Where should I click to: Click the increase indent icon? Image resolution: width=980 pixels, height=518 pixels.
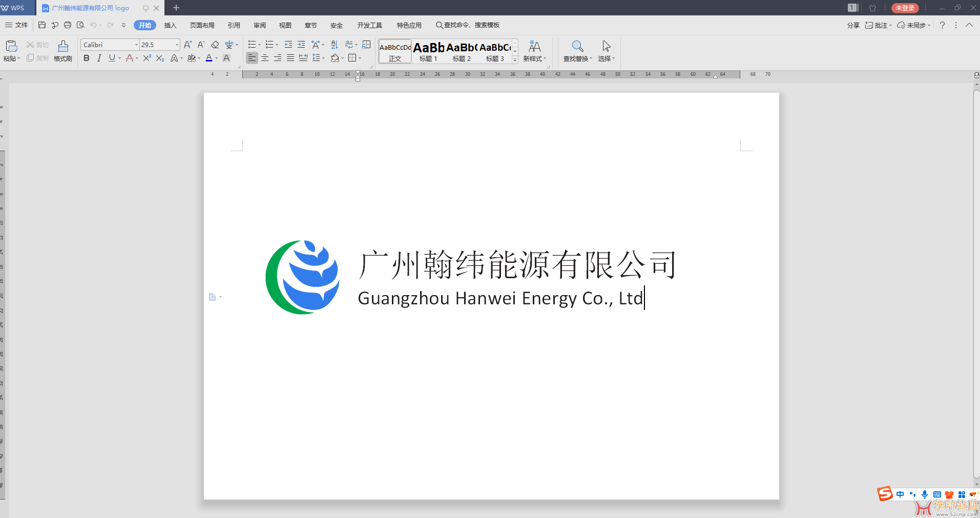301,45
